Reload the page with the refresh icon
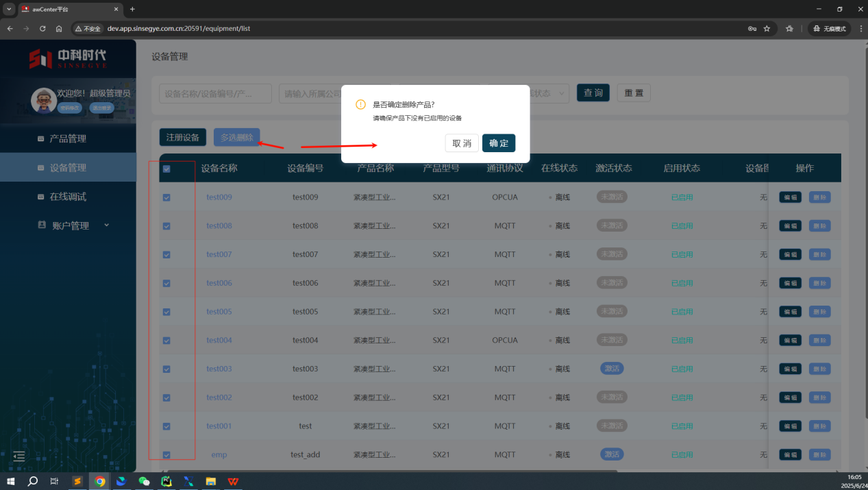This screenshot has height=490, width=868. [42, 29]
